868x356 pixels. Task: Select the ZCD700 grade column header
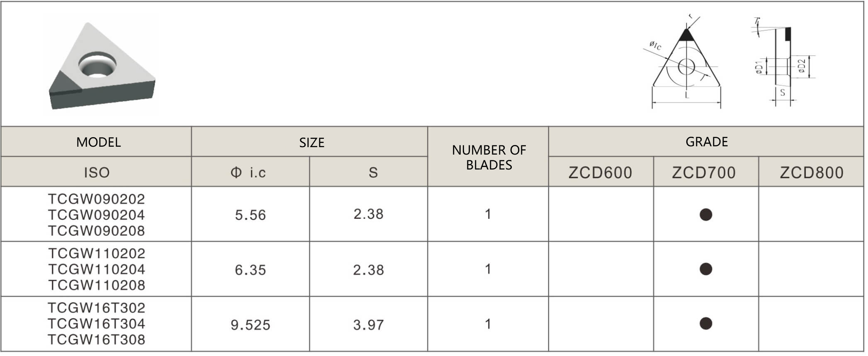(x=704, y=172)
